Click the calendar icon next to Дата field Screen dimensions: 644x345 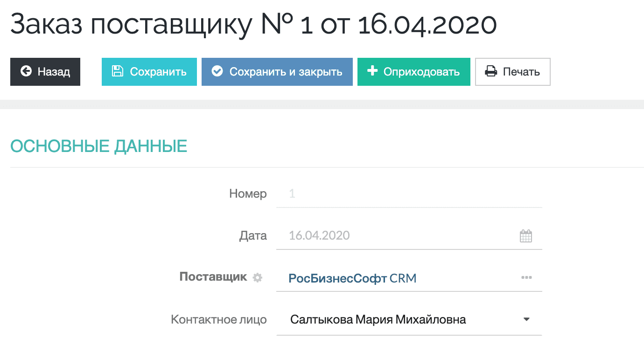[x=526, y=236]
